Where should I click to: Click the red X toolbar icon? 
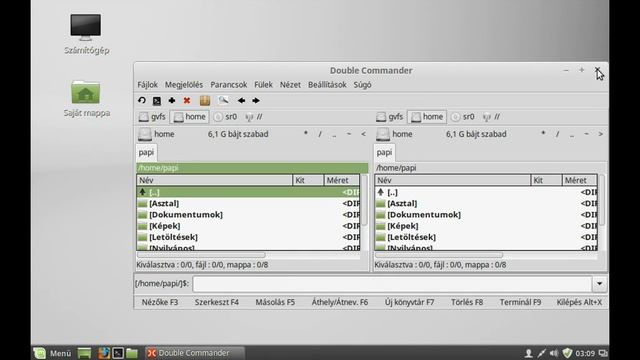tap(187, 100)
